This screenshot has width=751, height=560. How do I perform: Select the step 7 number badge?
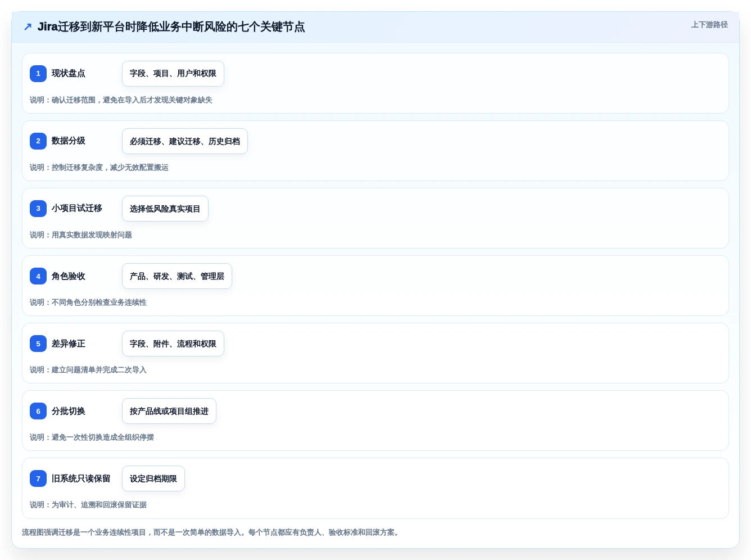(38, 478)
